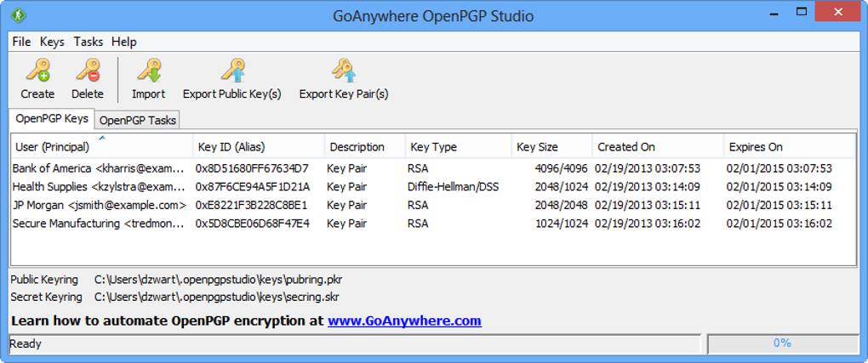Switch to the OpenPGP Tasks tab

[138, 120]
